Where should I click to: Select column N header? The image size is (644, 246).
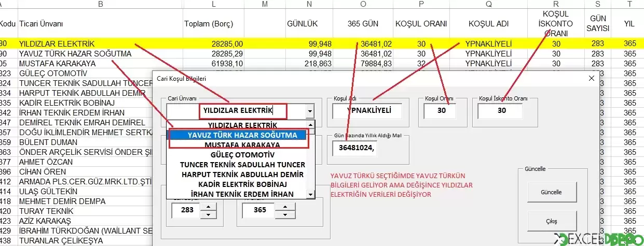[309, 4]
